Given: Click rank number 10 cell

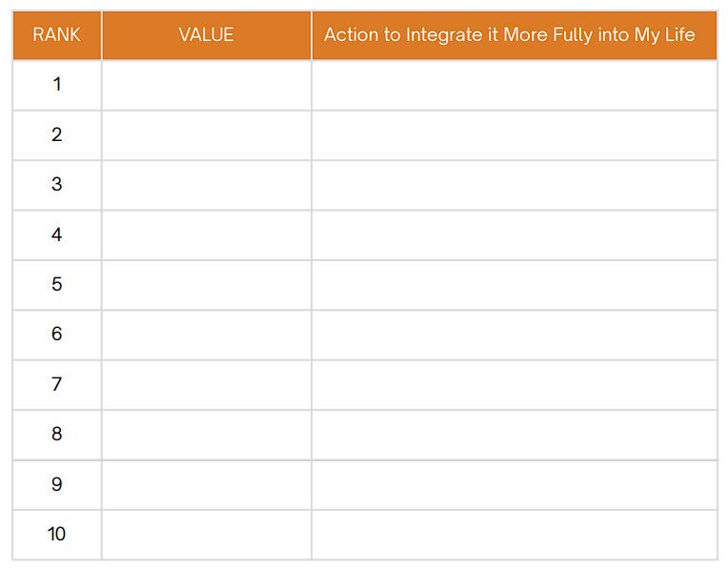Looking at the screenshot, I should [56, 535].
